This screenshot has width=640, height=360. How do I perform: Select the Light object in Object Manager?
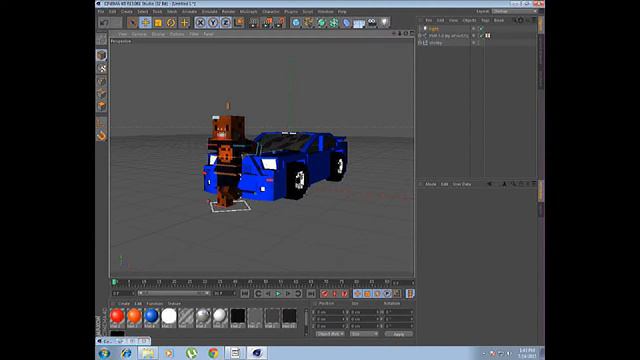click(x=433, y=29)
